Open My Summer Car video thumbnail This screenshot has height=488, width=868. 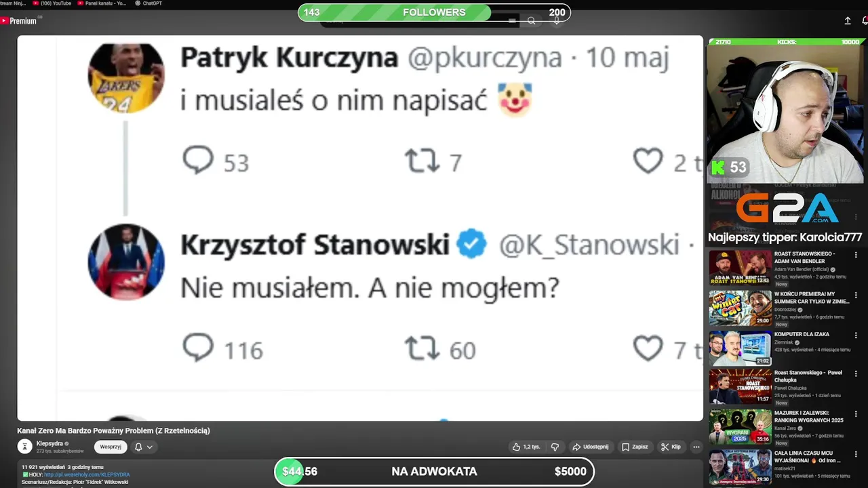[x=740, y=308]
